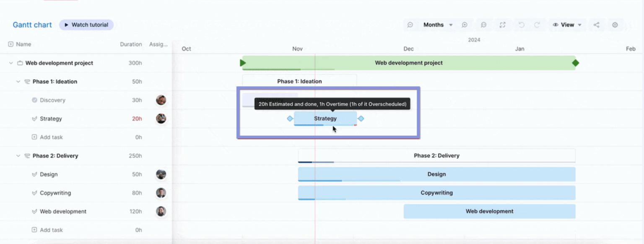The width and height of the screenshot is (644, 244).
Task: Select the zoom in magnifier icon
Action: pyautogui.click(x=465, y=25)
